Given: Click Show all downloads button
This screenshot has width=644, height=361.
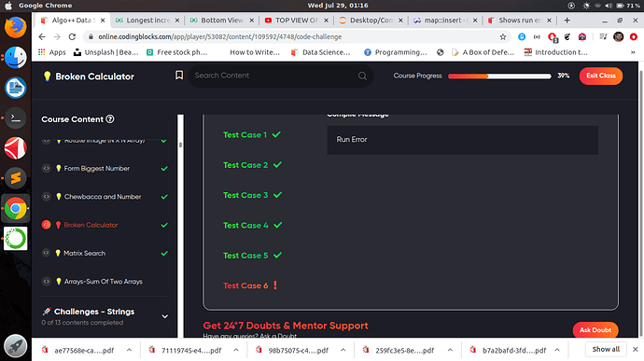Looking at the screenshot, I should tap(606, 349).
